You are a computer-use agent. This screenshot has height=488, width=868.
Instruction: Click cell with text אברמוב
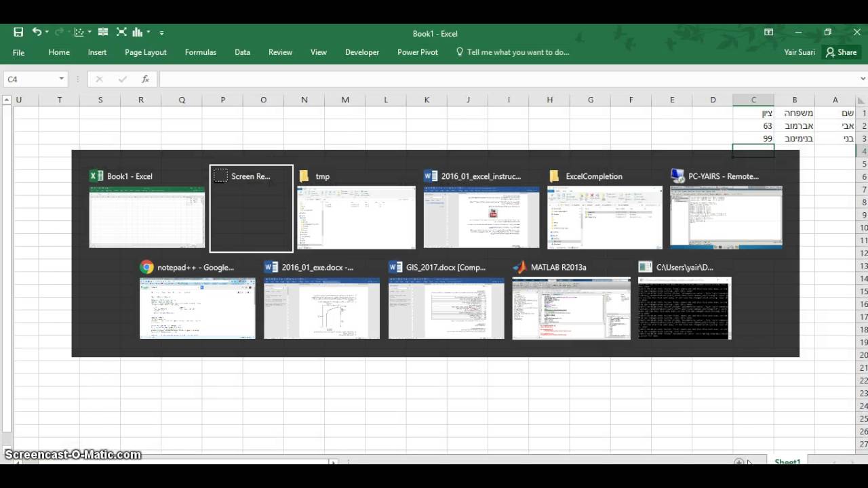(x=795, y=126)
